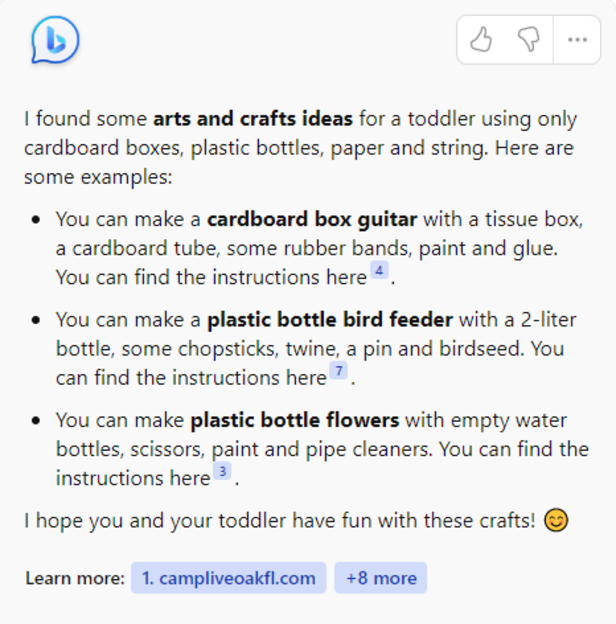
Task: Click the 'I found some' intro text
Action: click(x=86, y=120)
